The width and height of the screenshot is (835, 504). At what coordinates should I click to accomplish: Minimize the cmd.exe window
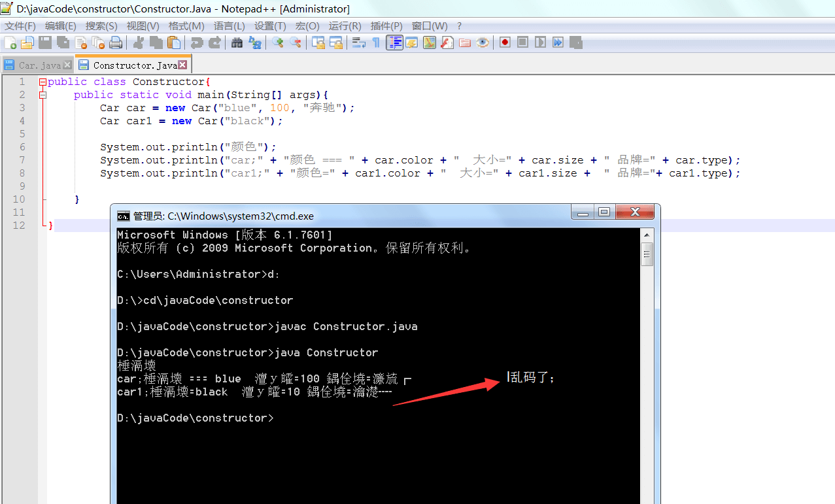(x=583, y=212)
